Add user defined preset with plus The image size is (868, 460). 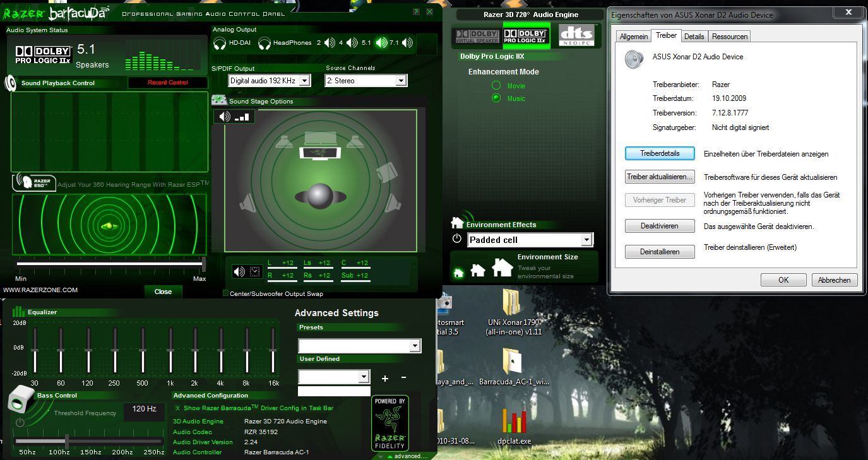coord(385,378)
